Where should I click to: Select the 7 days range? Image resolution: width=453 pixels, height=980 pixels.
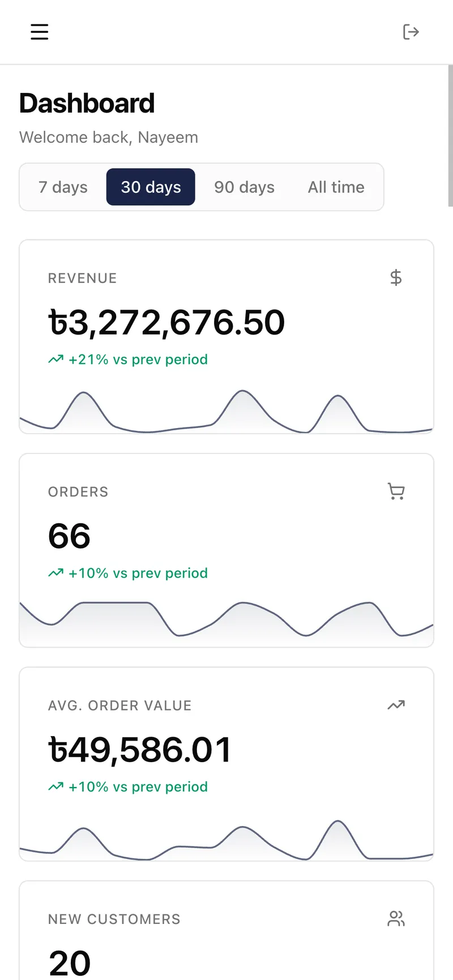click(63, 187)
